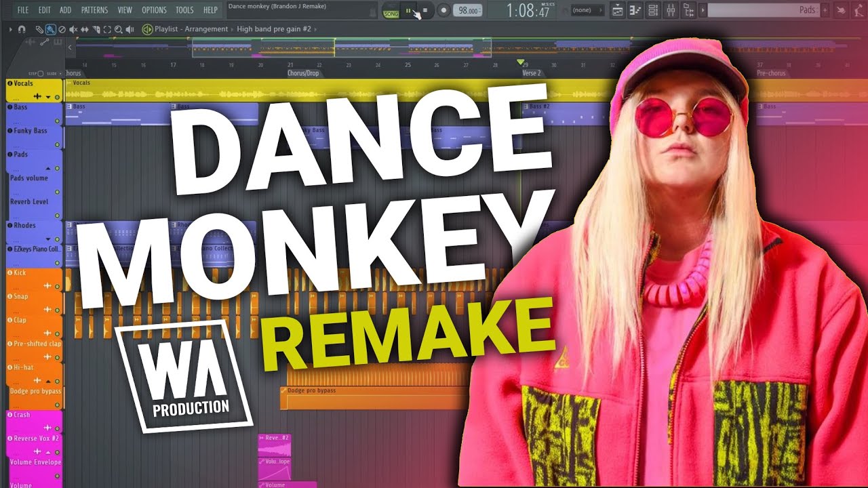Click the arrow left of Pads field
868x488 pixels.
click(704, 10)
